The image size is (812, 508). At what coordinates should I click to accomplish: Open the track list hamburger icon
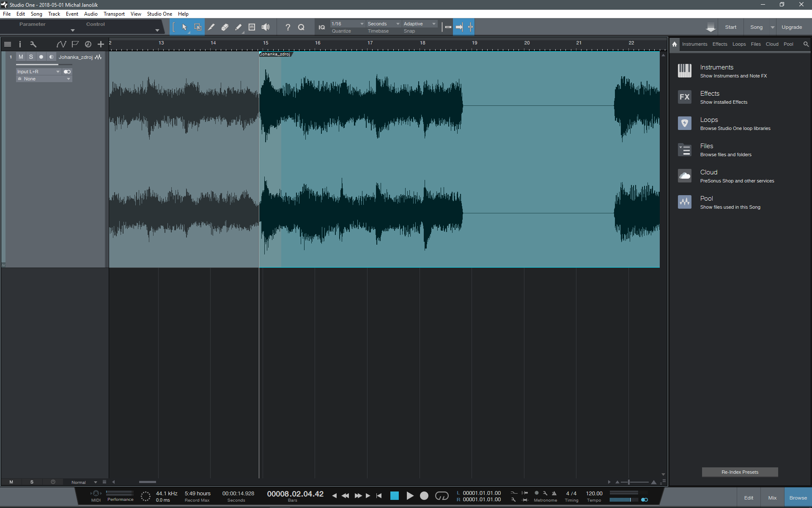(x=8, y=44)
